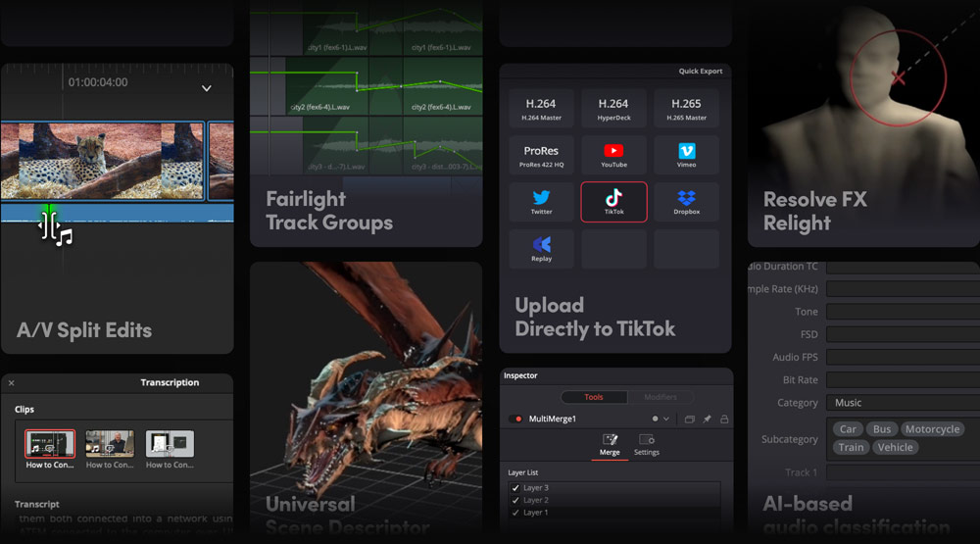The image size is (980, 544).
Task: Click the Motorcycle subcategory tag
Action: tap(932, 429)
